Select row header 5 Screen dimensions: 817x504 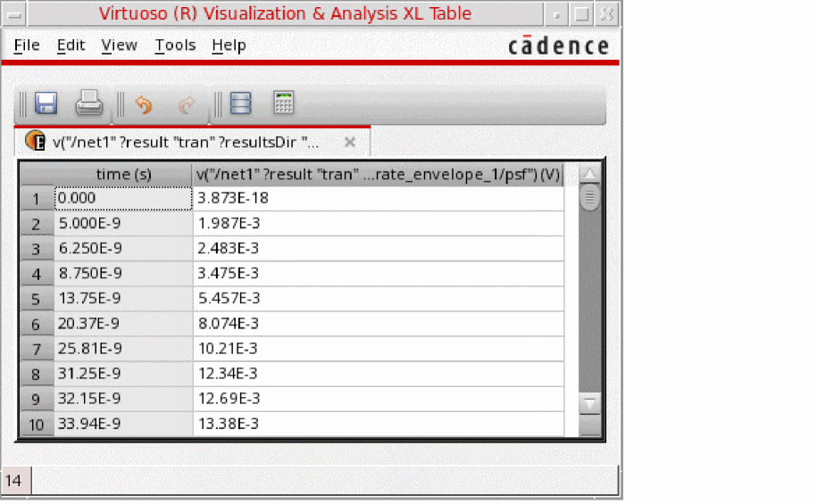(37, 299)
